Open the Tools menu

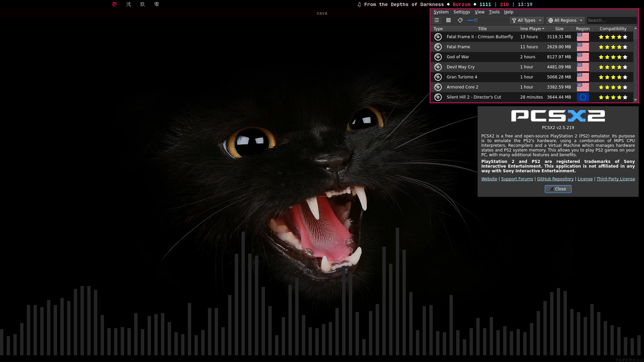[x=494, y=12]
